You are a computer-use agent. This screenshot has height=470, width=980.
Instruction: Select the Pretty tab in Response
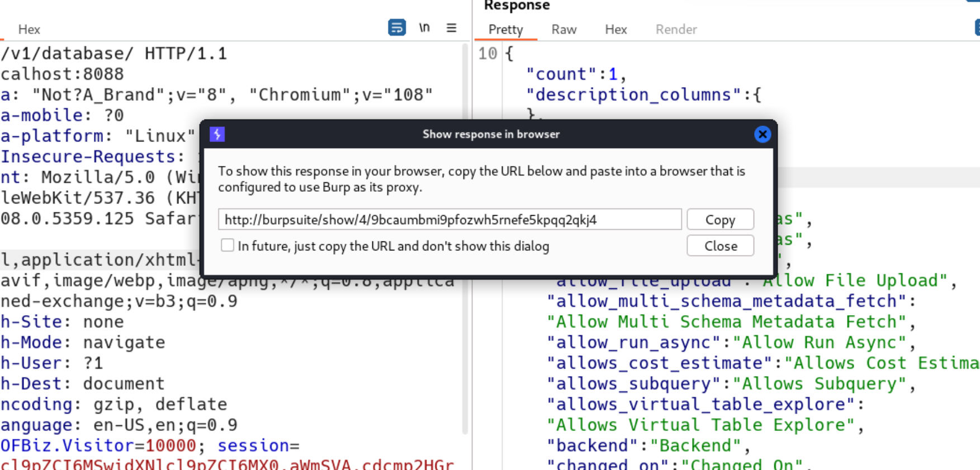pyautogui.click(x=505, y=29)
